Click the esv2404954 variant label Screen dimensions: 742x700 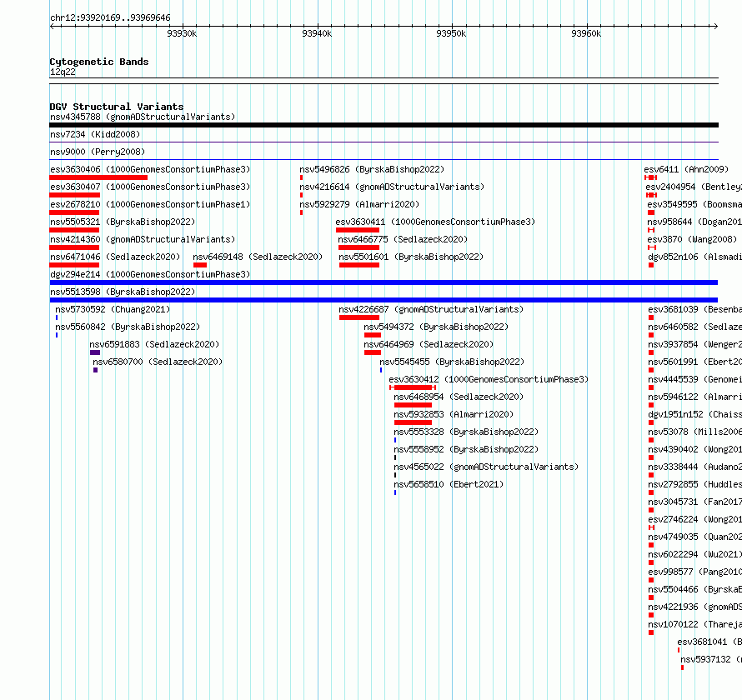pyautogui.click(x=694, y=187)
